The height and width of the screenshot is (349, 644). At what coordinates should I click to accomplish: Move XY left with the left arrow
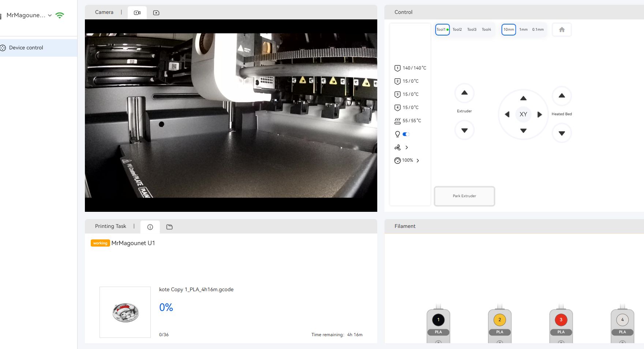tap(507, 115)
